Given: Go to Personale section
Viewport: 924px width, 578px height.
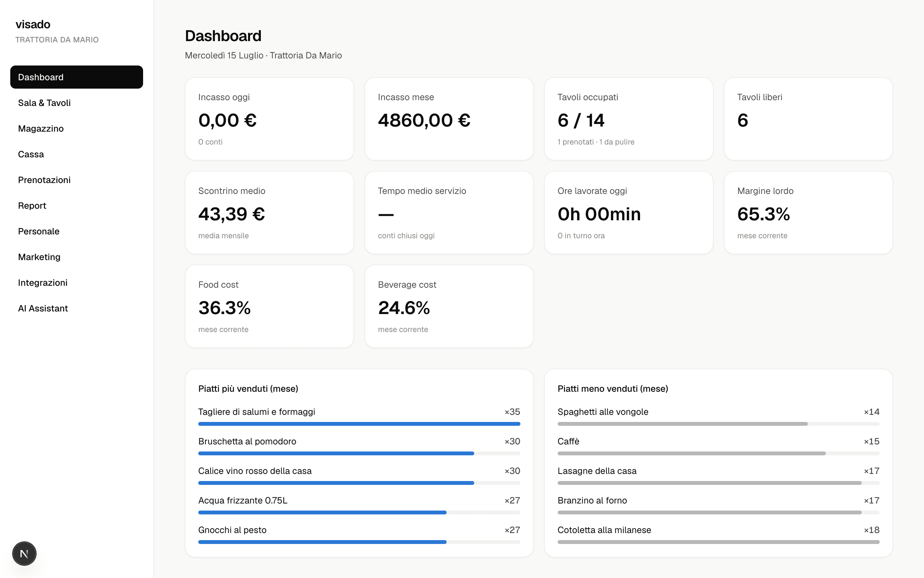Looking at the screenshot, I should (76, 231).
